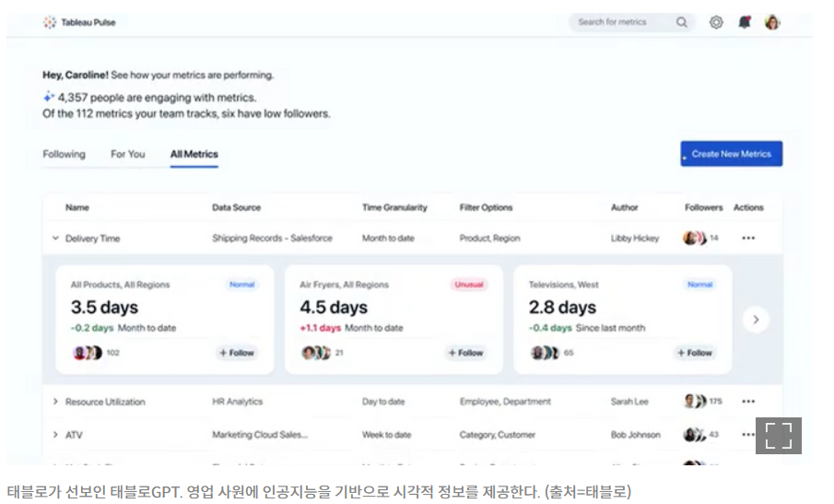834x504 pixels.
Task: Click Marketing Cloud Sales... data source
Action: pyautogui.click(x=260, y=434)
